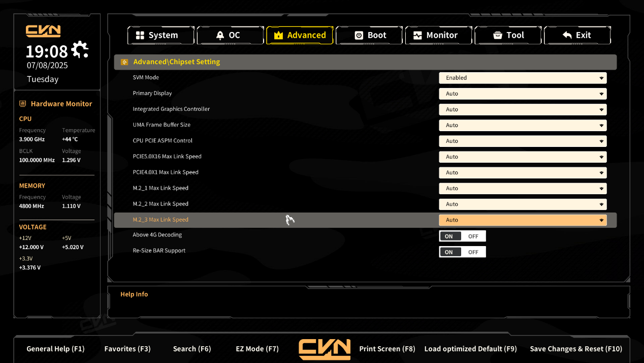Open the CPU PCIE ASPM Control dropdown
Image resolution: width=644 pixels, height=363 pixels.
click(x=523, y=141)
